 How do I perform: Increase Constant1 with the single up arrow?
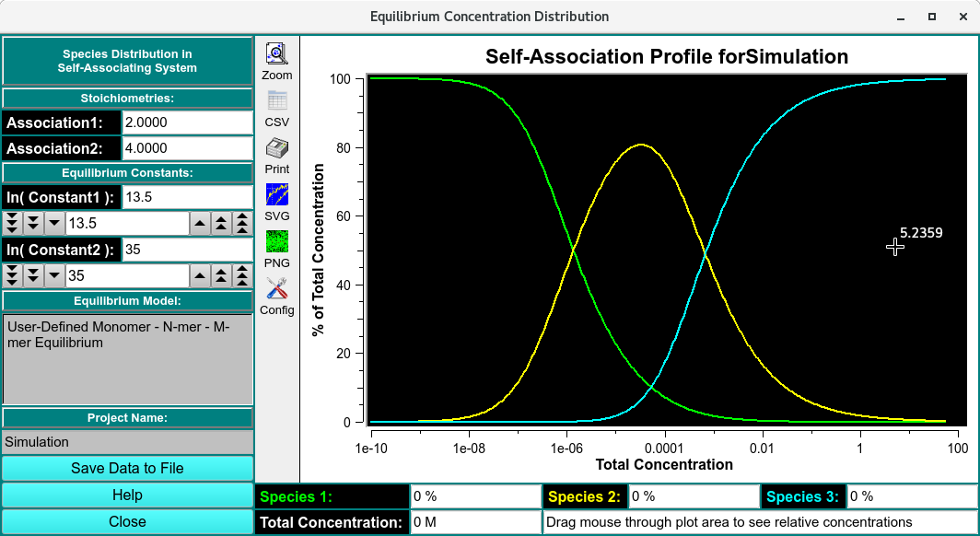point(199,224)
